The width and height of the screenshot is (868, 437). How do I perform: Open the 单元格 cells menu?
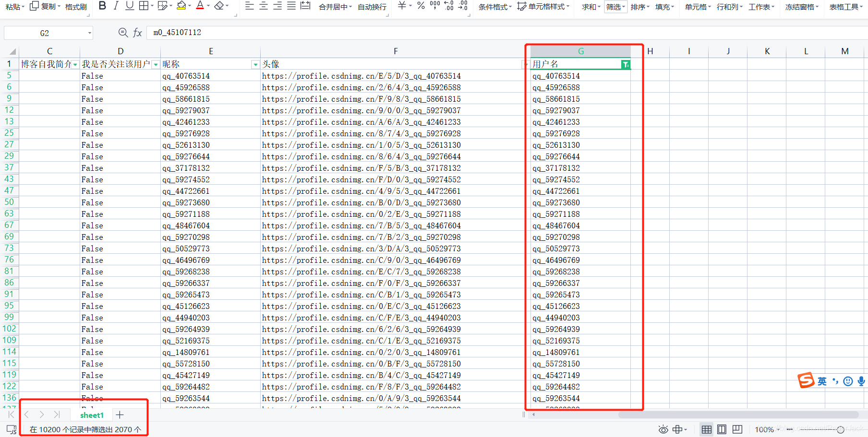coord(698,7)
